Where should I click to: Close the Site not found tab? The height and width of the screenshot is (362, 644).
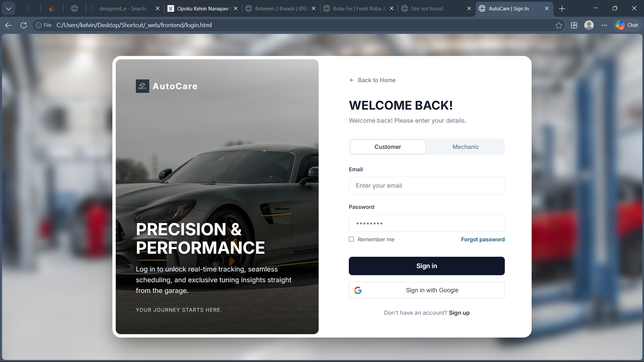469,9
